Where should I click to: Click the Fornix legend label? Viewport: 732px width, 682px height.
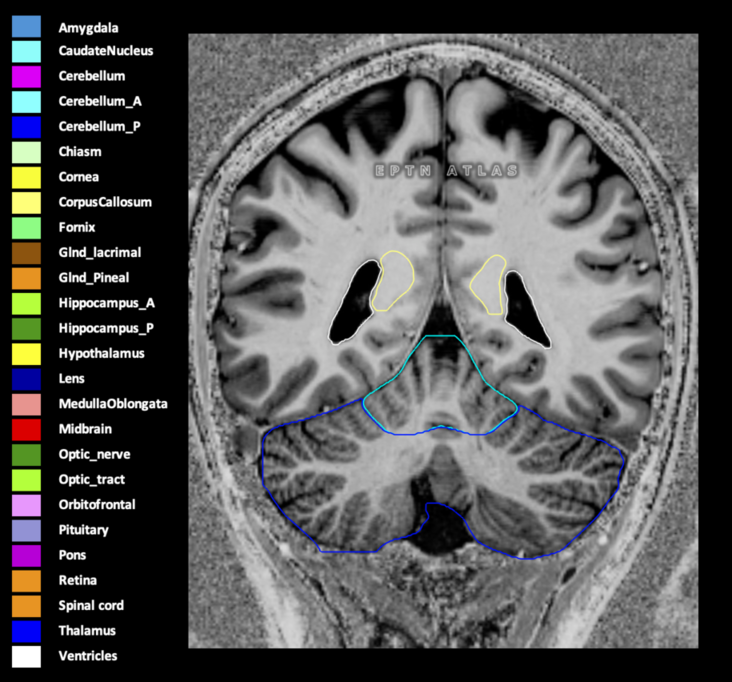tap(77, 227)
